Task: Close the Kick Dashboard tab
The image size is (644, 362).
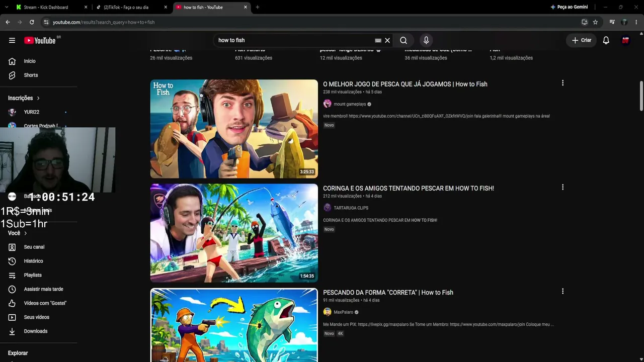Action: (x=86, y=7)
